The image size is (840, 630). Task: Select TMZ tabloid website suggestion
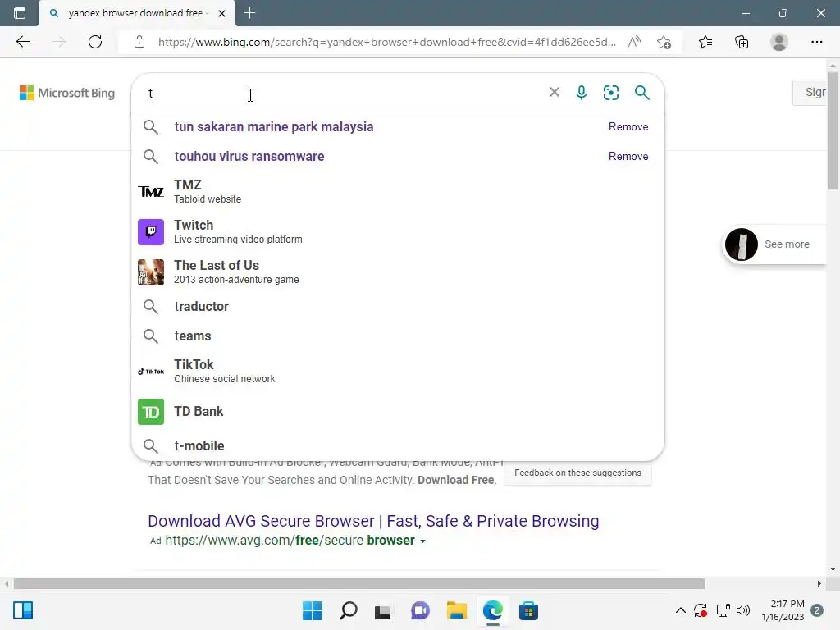[x=398, y=191]
